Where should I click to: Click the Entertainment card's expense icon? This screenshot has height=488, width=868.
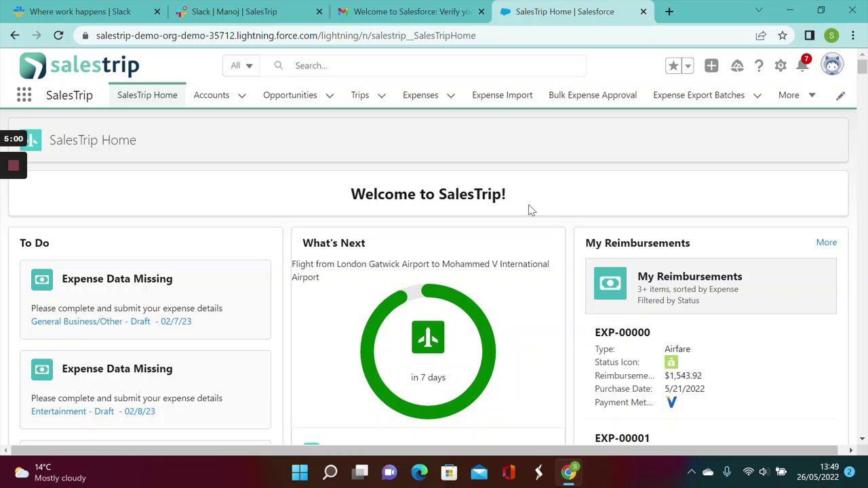42,369
